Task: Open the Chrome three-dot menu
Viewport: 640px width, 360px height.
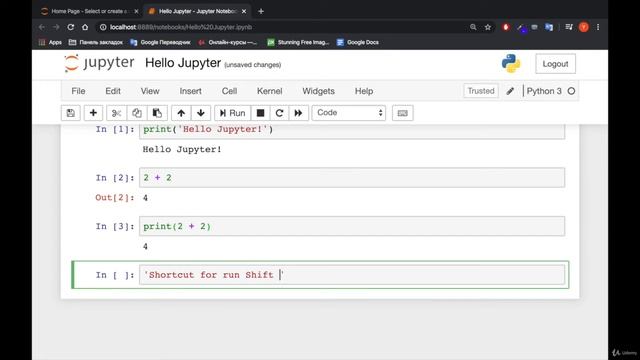Action: click(x=598, y=27)
